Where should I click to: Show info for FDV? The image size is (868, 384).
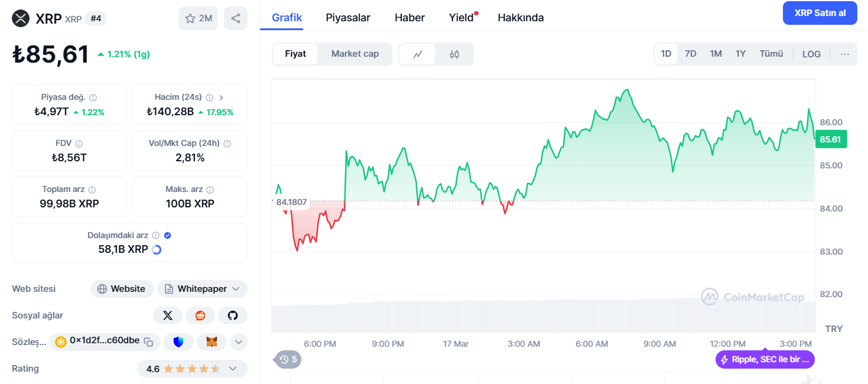[x=79, y=144]
